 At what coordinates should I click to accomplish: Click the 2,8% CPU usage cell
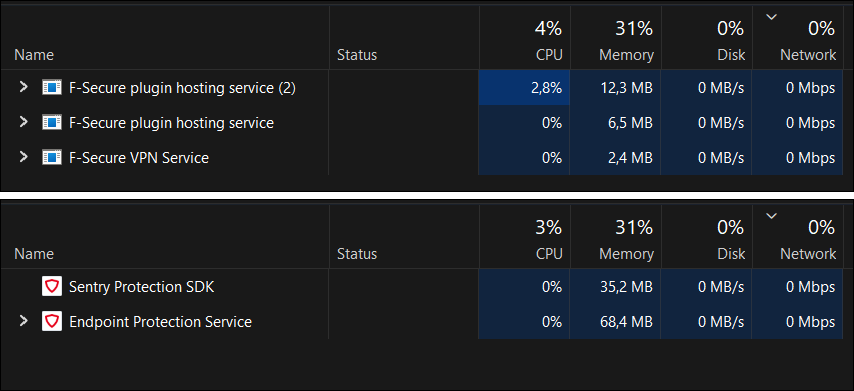[x=524, y=88]
